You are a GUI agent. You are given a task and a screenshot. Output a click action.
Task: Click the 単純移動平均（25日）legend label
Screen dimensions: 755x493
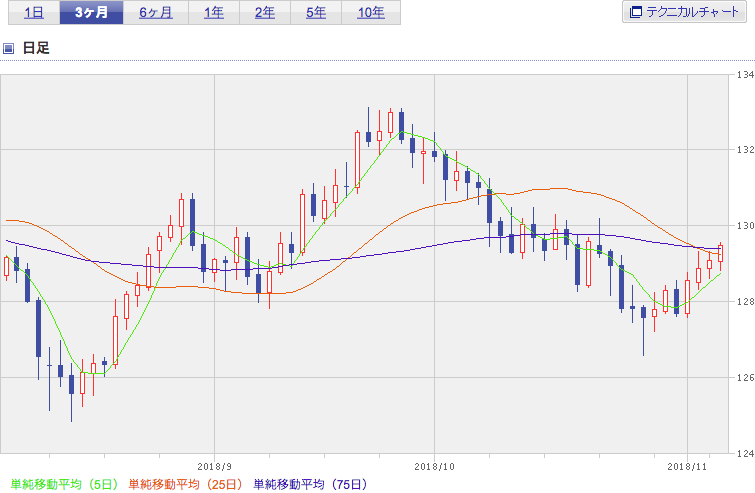(185, 484)
